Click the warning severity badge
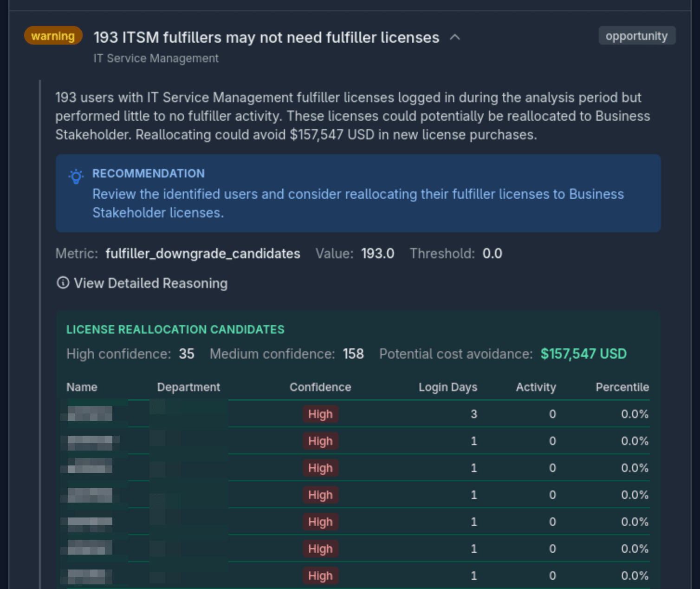 (x=52, y=36)
